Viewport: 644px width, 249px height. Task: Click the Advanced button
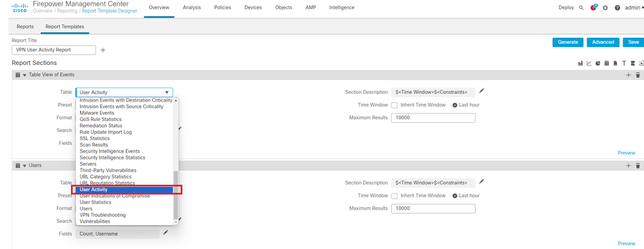pos(603,42)
